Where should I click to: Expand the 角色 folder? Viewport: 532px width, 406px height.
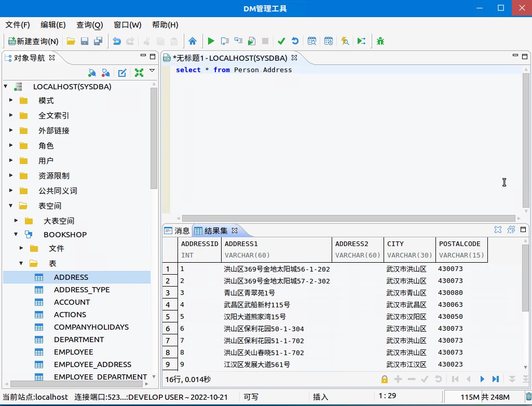point(11,145)
